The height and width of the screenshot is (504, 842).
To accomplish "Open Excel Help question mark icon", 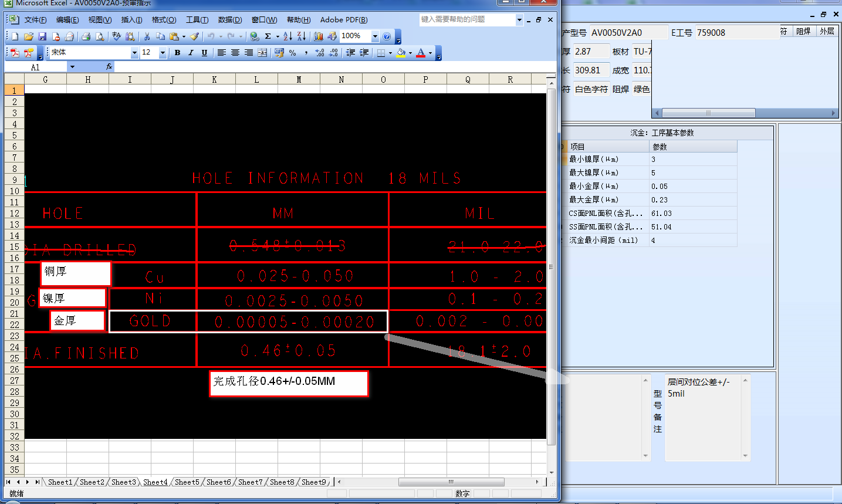I will 387,36.
